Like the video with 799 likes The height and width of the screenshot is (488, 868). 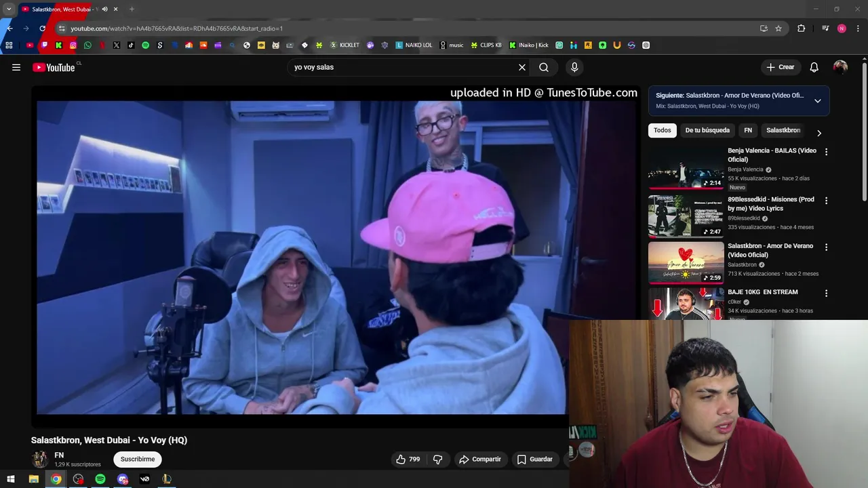(408, 459)
